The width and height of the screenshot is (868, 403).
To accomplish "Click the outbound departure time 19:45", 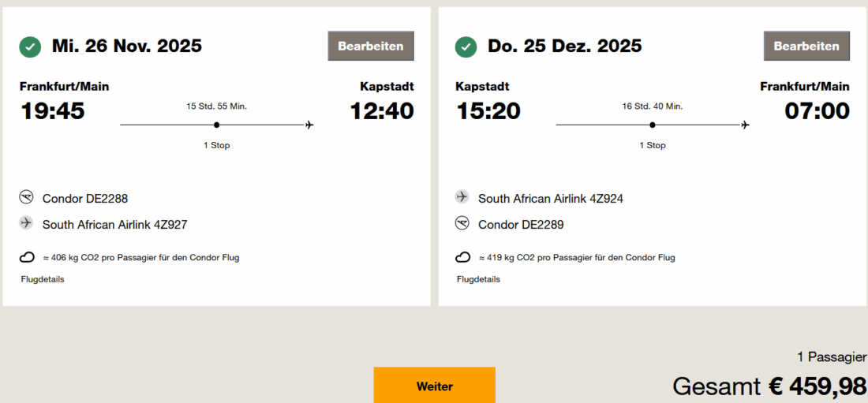I will [x=52, y=111].
